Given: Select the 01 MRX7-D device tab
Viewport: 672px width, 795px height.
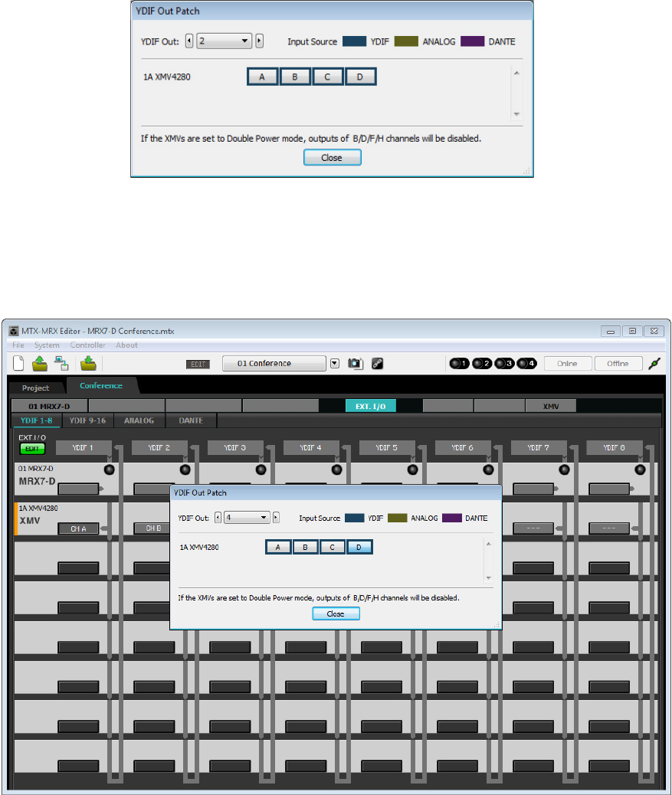Looking at the screenshot, I should tap(49, 406).
